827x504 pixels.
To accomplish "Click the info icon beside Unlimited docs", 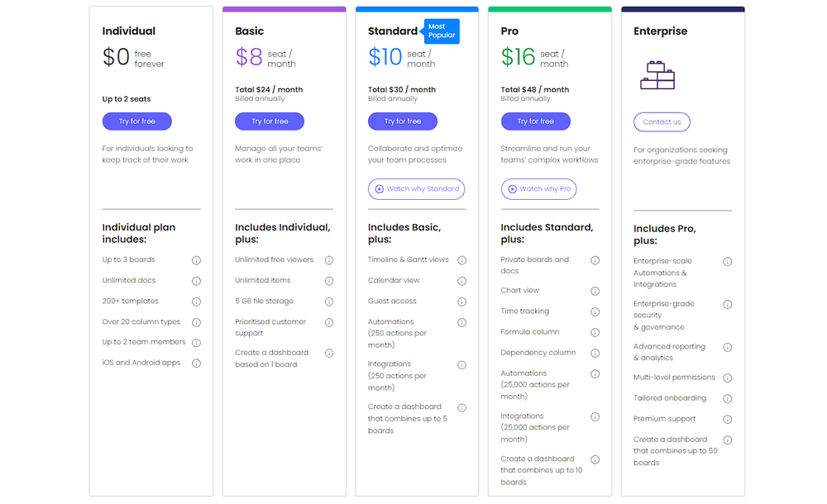I will pyautogui.click(x=197, y=280).
